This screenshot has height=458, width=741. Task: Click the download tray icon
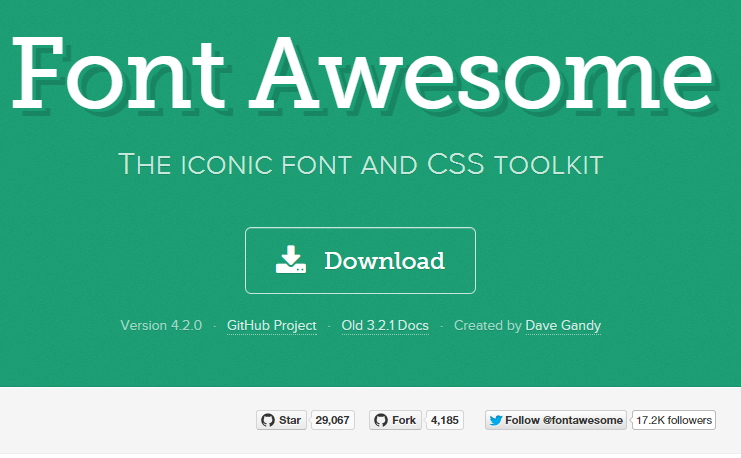click(291, 259)
